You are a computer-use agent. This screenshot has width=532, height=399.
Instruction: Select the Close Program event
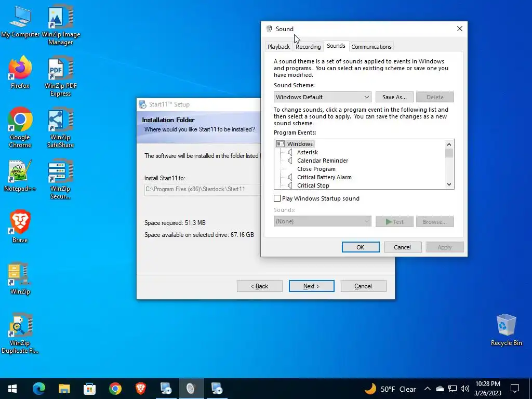(316, 169)
